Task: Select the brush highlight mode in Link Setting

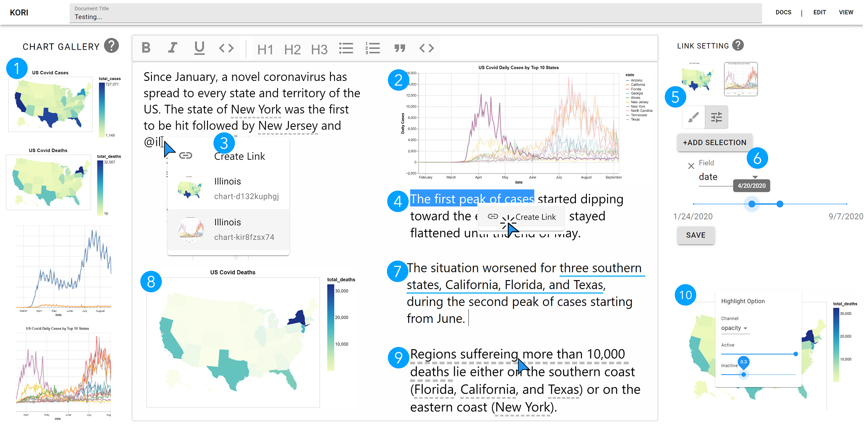Action: pyautogui.click(x=693, y=117)
